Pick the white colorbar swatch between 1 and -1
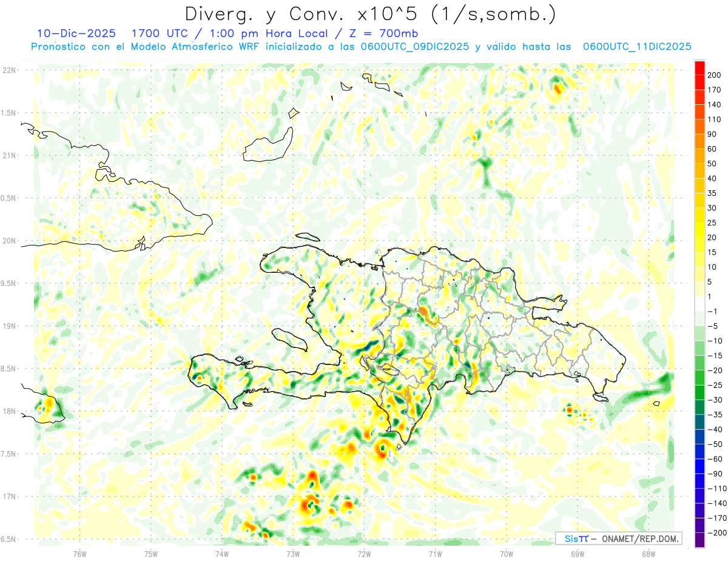The width and height of the screenshot is (728, 562). [699, 304]
